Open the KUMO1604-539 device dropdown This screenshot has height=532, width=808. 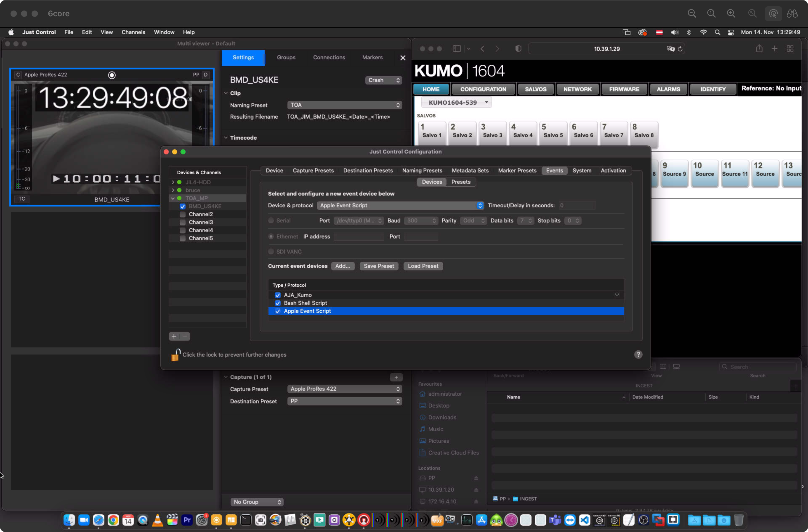point(456,103)
